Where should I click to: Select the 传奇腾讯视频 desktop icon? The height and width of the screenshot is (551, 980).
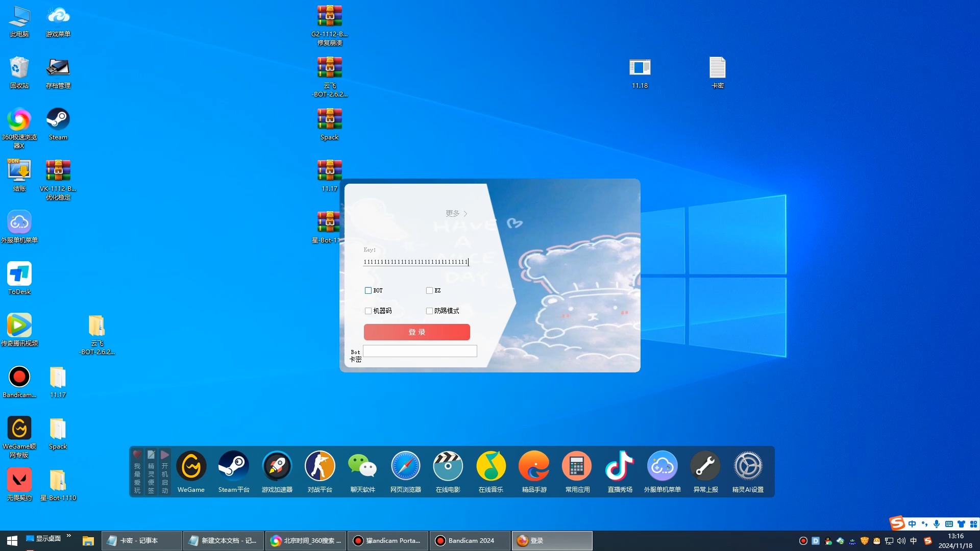tap(19, 330)
